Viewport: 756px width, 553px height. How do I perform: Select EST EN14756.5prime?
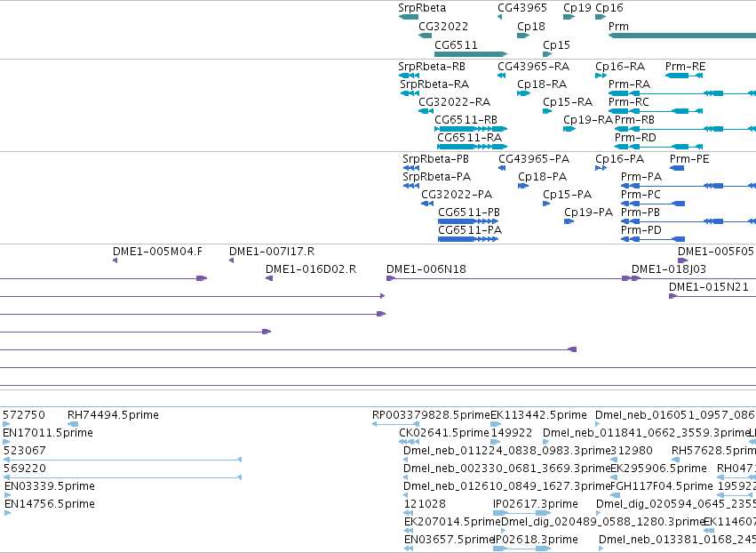click(7, 513)
